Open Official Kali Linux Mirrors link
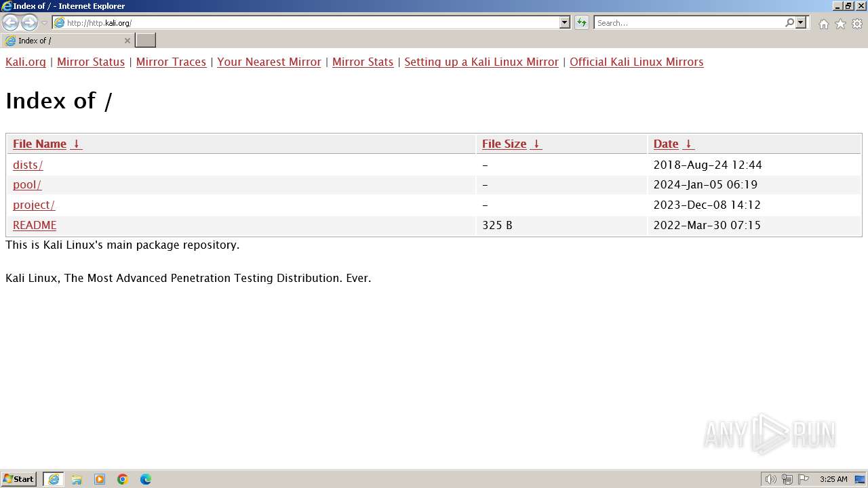 coord(637,62)
